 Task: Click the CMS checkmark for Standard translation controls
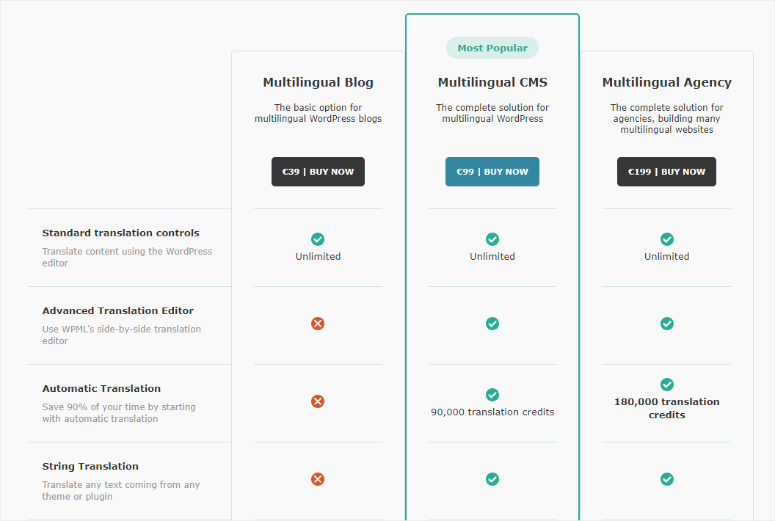[492, 239]
